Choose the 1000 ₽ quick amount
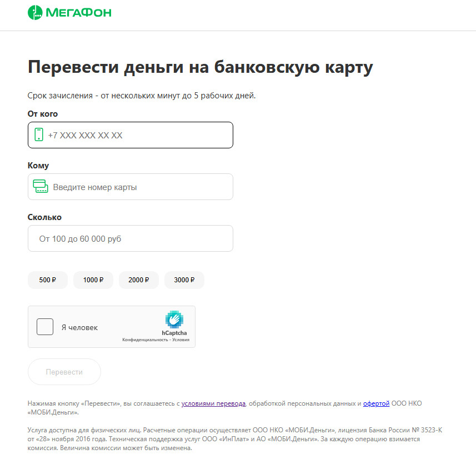476x469 pixels. [93, 280]
